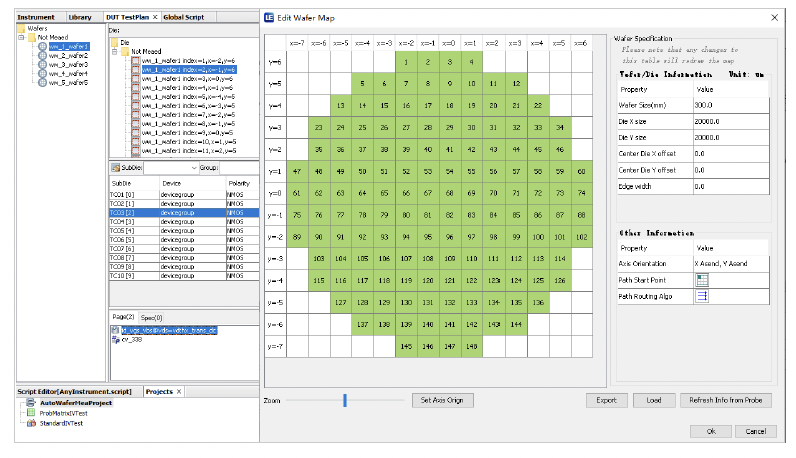Select the TC01 [0] subdie row

point(184,194)
